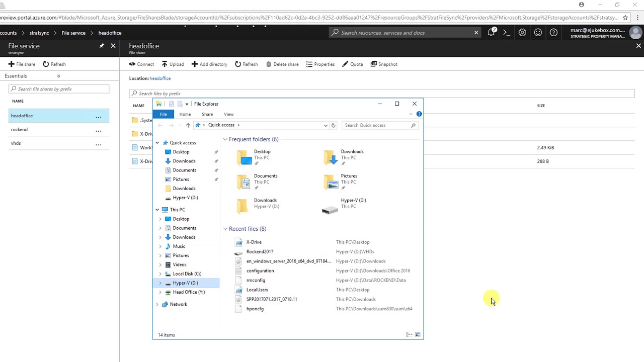The width and height of the screenshot is (644, 362).
Task: Bookmark this page with star icon
Action: pos(625,18)
